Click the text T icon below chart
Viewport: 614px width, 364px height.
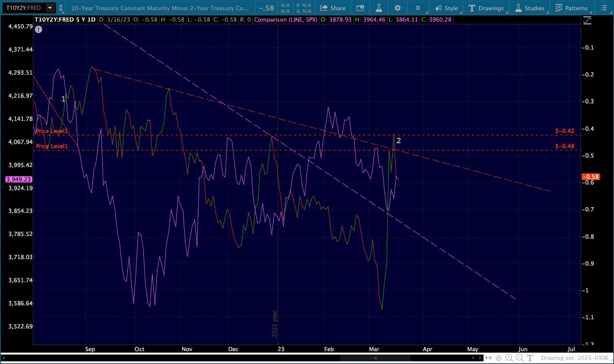pos(530,358)
